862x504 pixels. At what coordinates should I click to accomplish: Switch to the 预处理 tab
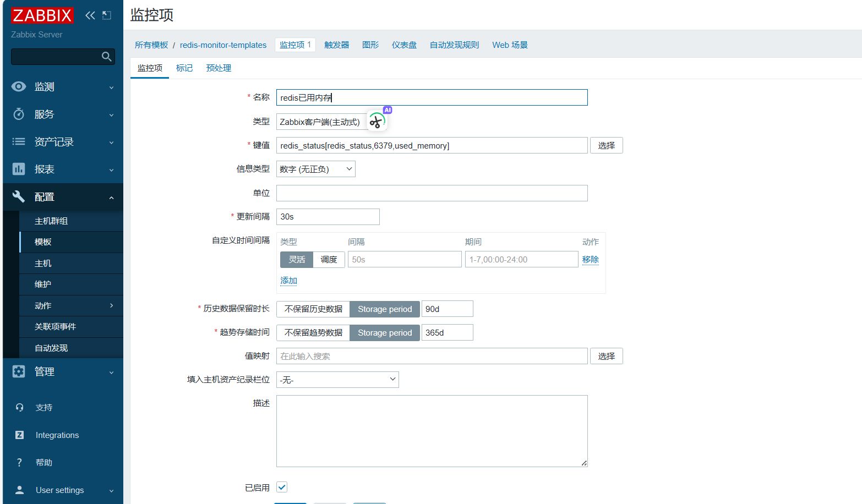(x=219, y=68)
